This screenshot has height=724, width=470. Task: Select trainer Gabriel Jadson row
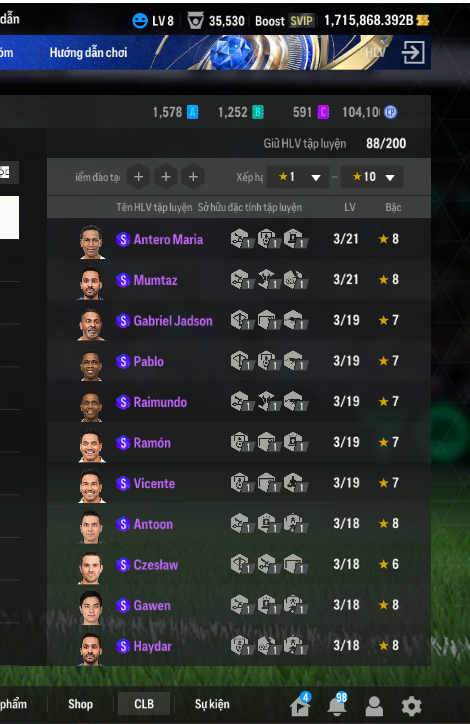click(239, 320)
